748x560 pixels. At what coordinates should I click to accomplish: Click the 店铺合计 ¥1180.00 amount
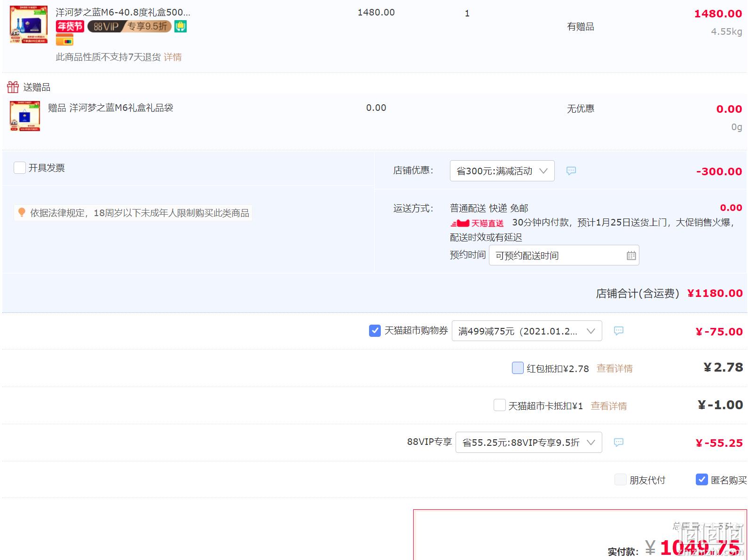click(715, 293)
